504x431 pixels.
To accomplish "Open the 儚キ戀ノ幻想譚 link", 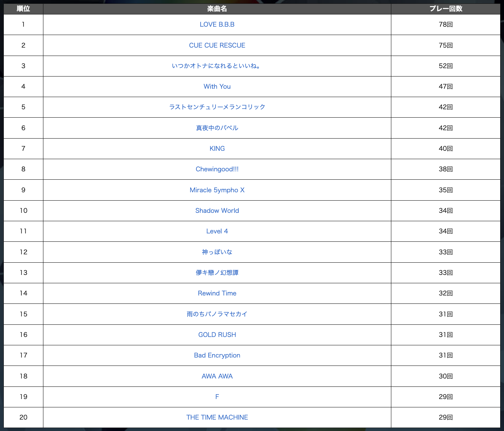I will point(217,273).
